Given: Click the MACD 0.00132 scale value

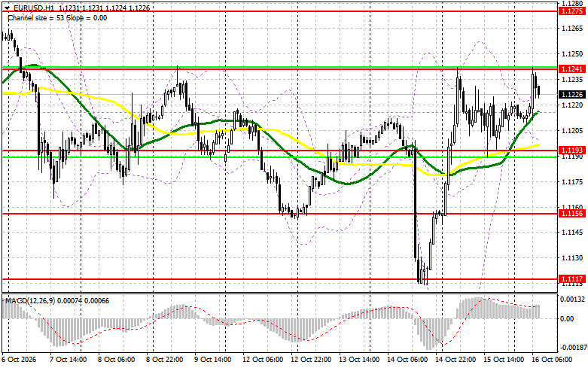Looking at the screenshot, I should (x=572, y=300).
